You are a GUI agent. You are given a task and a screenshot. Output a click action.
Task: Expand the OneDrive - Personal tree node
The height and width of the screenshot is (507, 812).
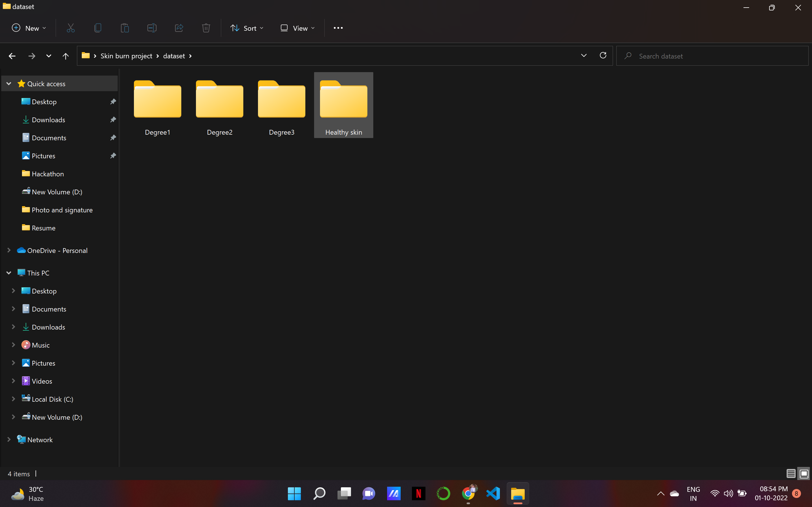coord(9,250)
